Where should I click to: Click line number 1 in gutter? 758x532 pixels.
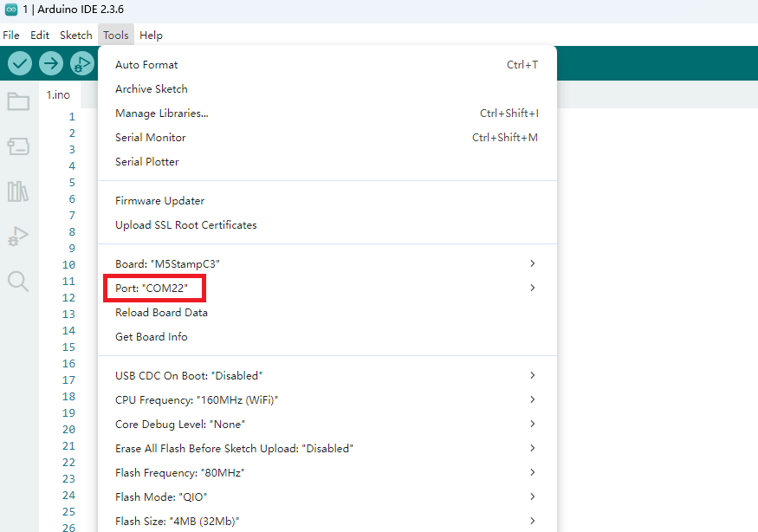(x=72, y=117)
